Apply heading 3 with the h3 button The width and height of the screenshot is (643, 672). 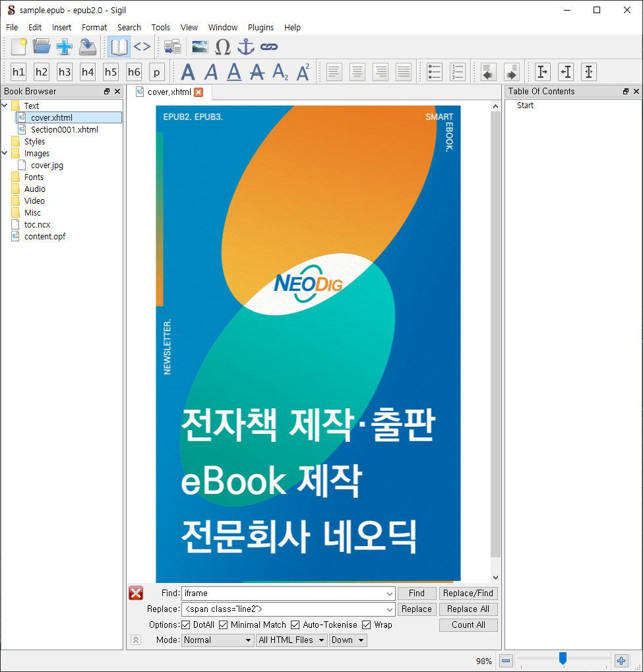(65, 72)
